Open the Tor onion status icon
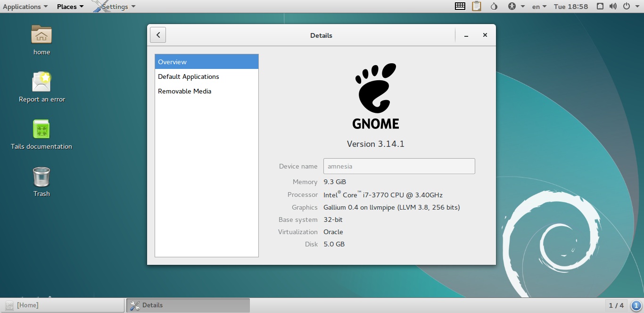The image size is (644, 313). tap(494, 7)
